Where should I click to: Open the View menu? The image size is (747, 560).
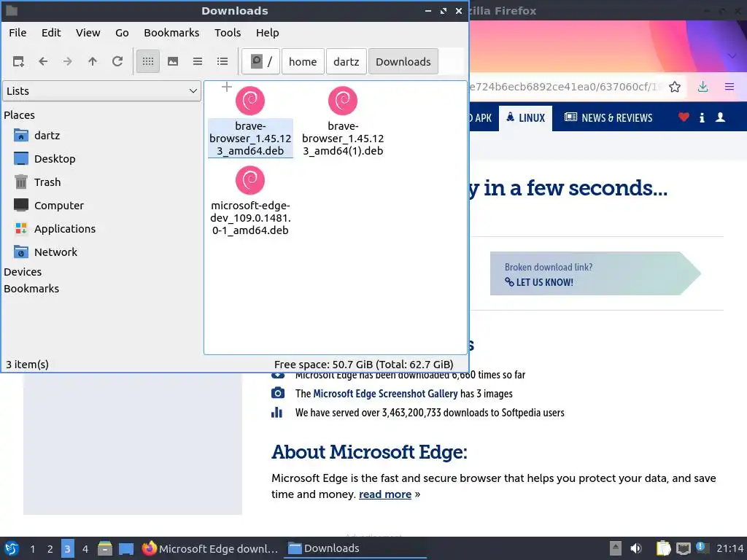point(88,33)
